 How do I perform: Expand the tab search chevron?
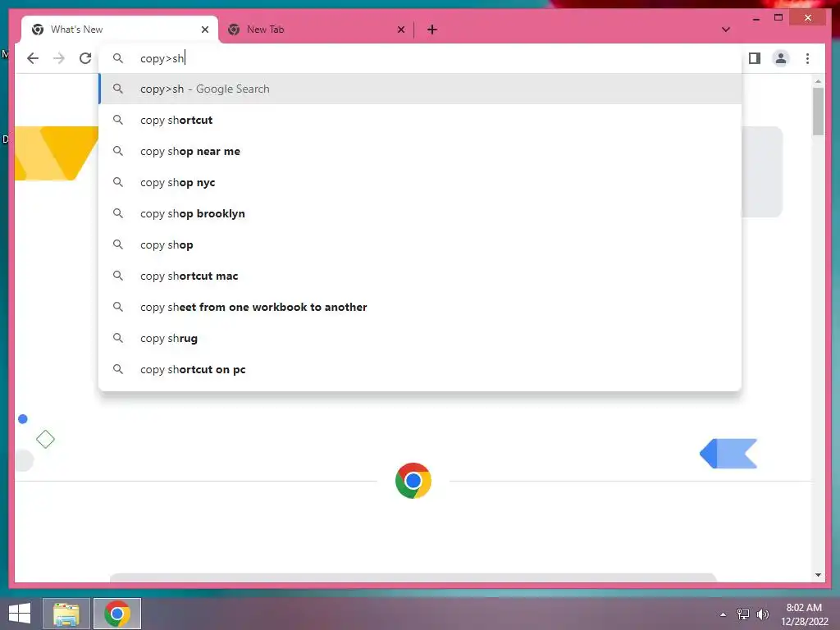tap(725, 30)
